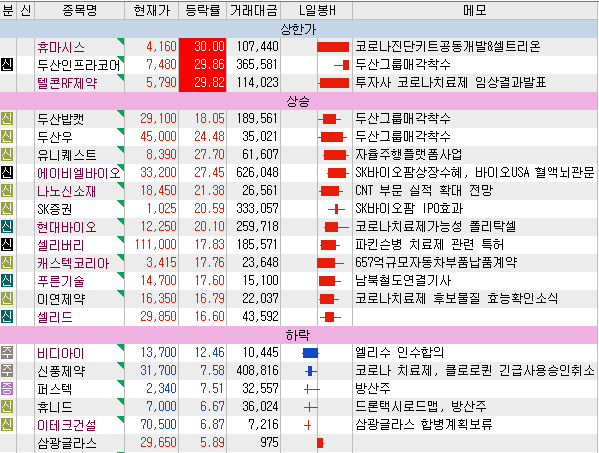Click the daily candle chart for 텔콘RF제약

pos(333,83)
